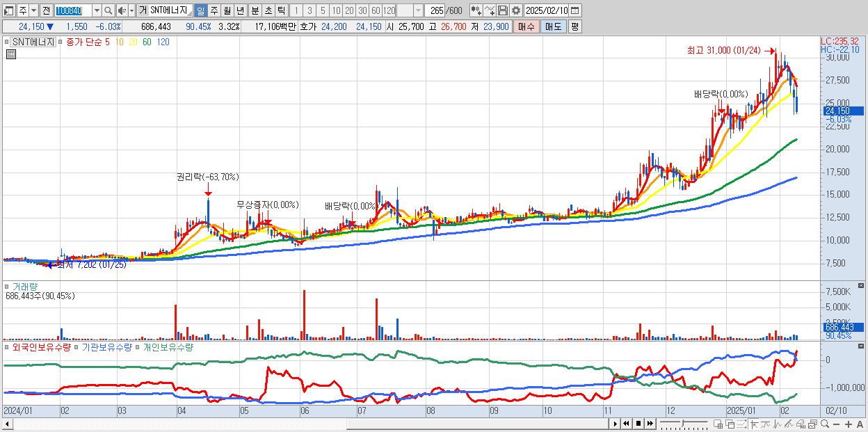
Task: Click the square marker before SNT에너지 legend
Action: point(8,42)
